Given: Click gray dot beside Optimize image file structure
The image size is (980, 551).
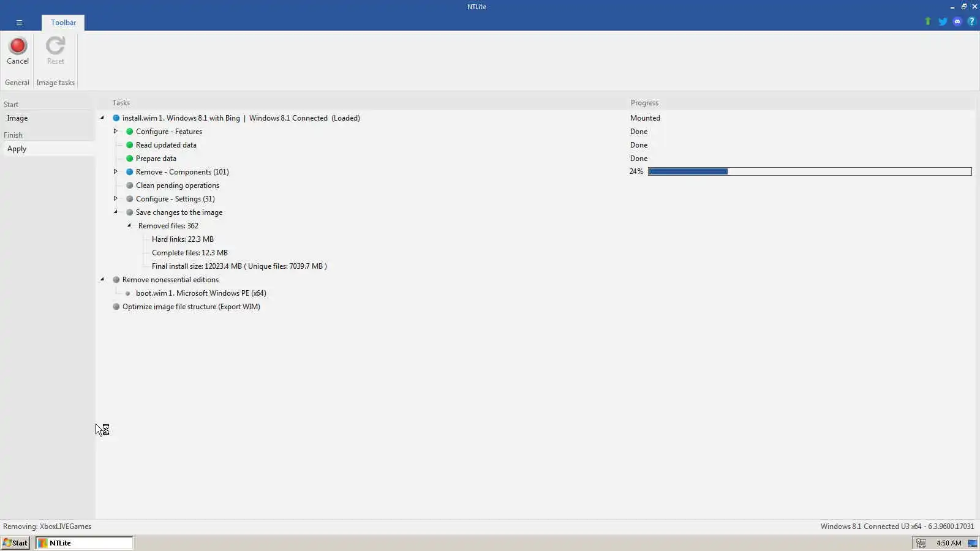Looking at the screenshot, I should tap(116, 307).
